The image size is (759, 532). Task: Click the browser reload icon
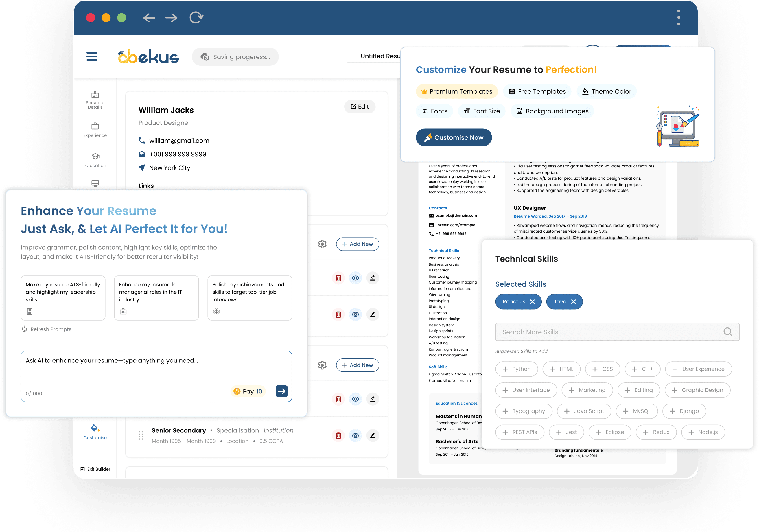pyautogui.click(x=196, y=17)
